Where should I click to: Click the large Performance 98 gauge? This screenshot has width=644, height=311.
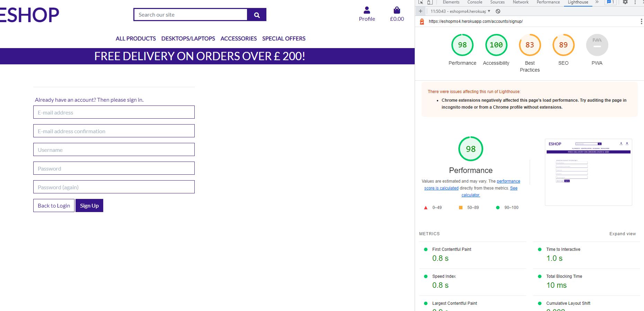(x=470, y=149)
